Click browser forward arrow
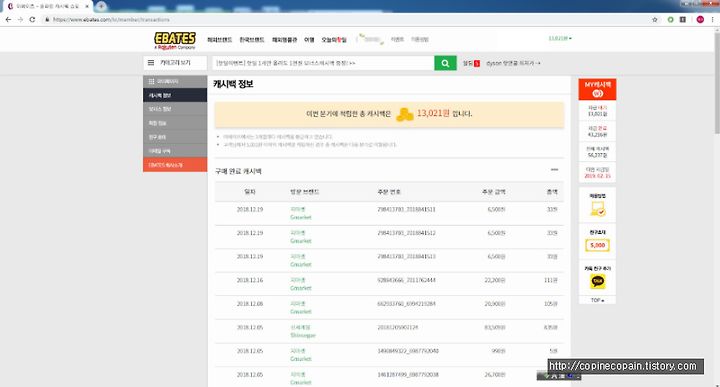This screenshot has width=720, height=387. [x=20, y=19]
